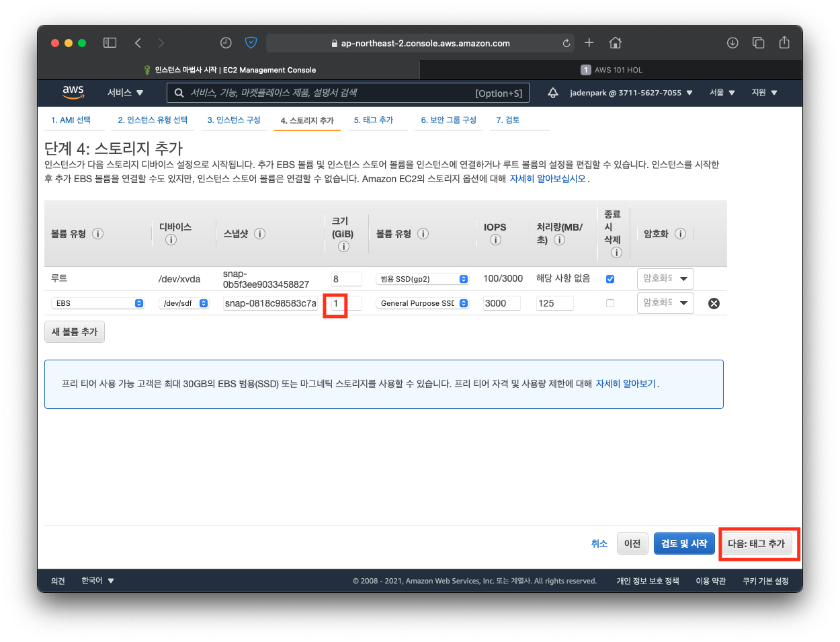
Task: Click the EBS volume size field
Action: coord(347,303)
